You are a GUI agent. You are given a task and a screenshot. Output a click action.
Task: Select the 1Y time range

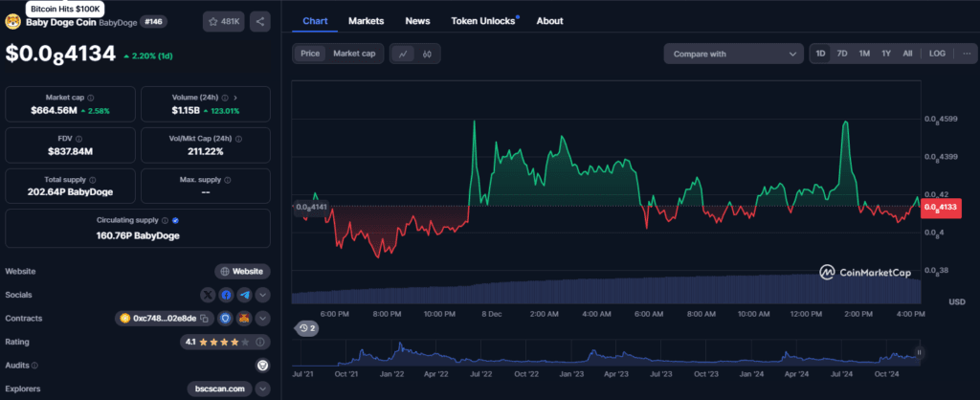coord(886,54)
